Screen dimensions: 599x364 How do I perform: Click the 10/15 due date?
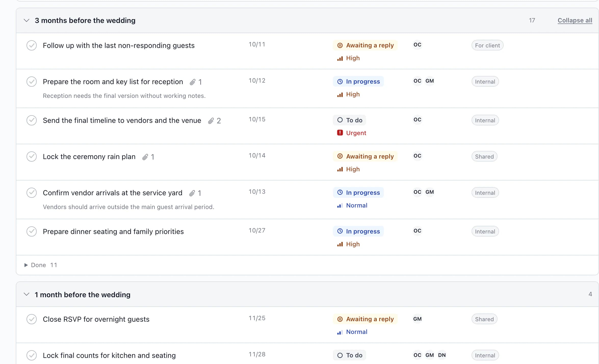tap(257, 119)
